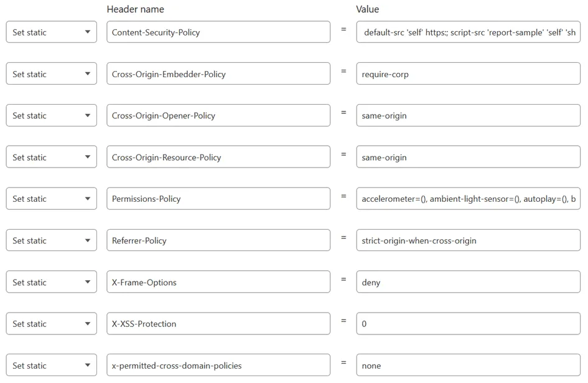Click the require-corp value field
Viewport: 588px width, 383px height.
[468, 74]
